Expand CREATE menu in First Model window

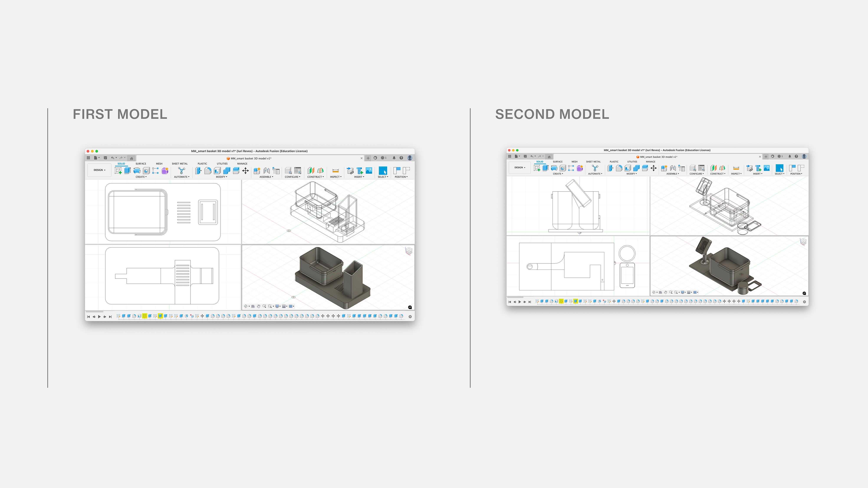click(x=141, y=177)
